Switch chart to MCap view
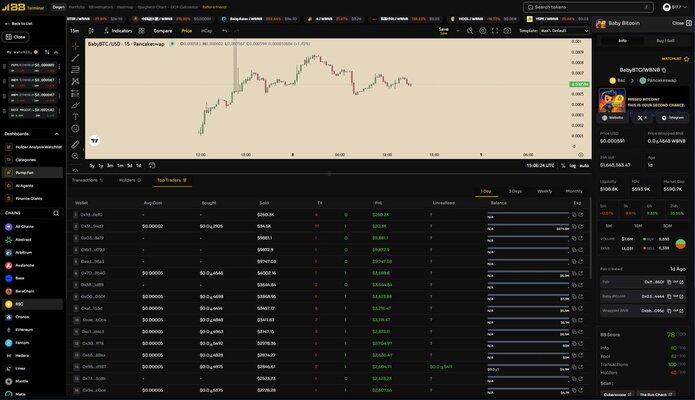This screenshot has width=695, height=400. (x=206, y=31)
